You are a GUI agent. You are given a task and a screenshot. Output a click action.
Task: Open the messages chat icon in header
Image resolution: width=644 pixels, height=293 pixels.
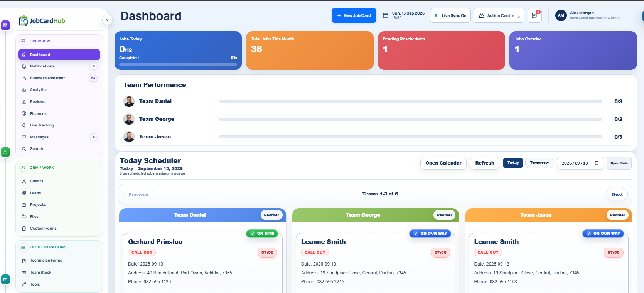click(534, 15)
